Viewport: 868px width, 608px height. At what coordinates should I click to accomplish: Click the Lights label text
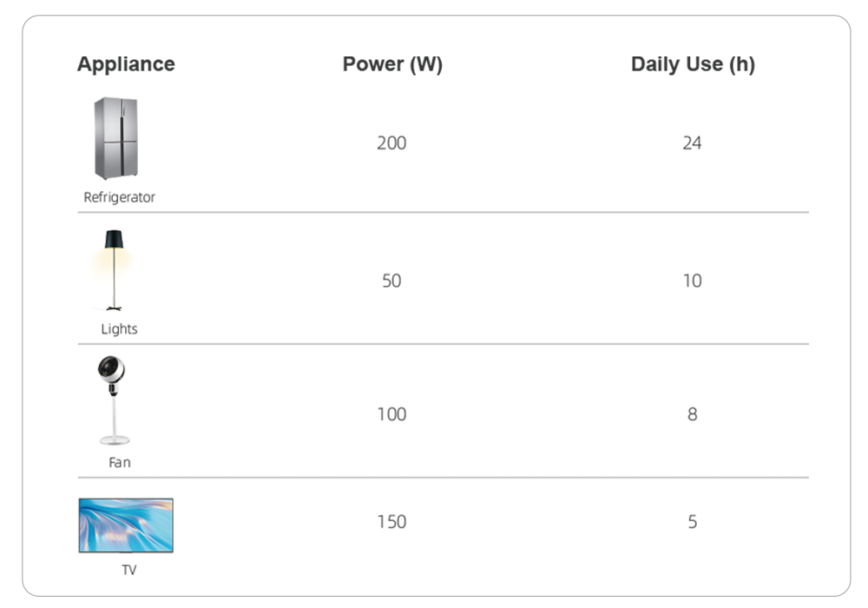(x=119, y=329)
